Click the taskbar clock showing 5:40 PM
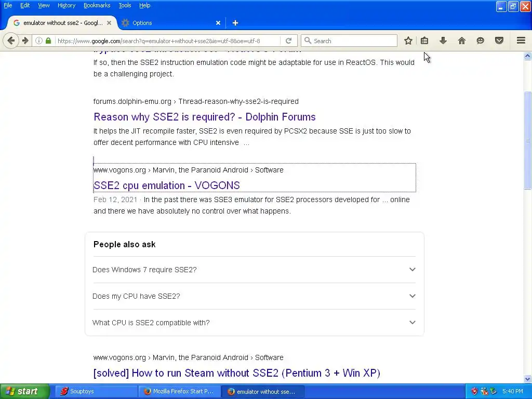The width and height of the screenshot is (532, 399). click(513, 391)
